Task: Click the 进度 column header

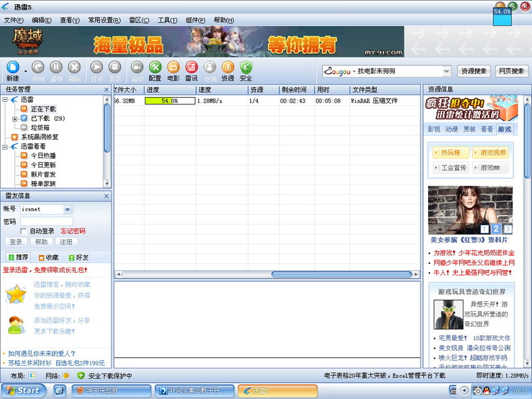Action: tap(170, 90)
